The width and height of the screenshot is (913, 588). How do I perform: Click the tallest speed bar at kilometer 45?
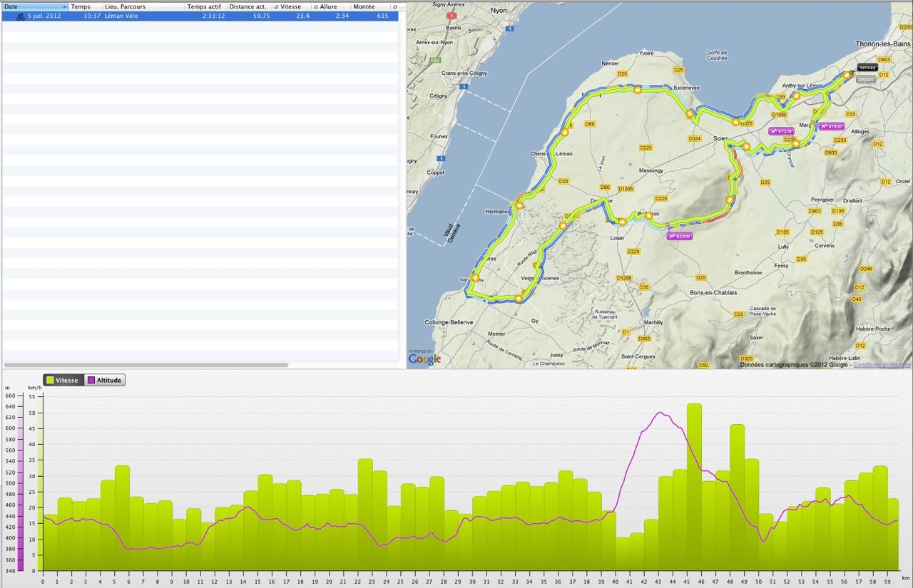coord(694,486)
